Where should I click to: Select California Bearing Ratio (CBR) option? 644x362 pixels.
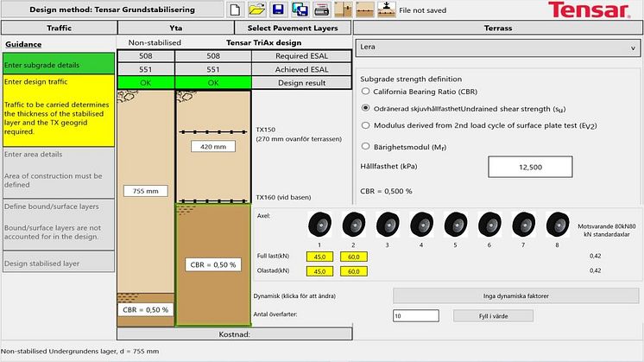point(365,92)
